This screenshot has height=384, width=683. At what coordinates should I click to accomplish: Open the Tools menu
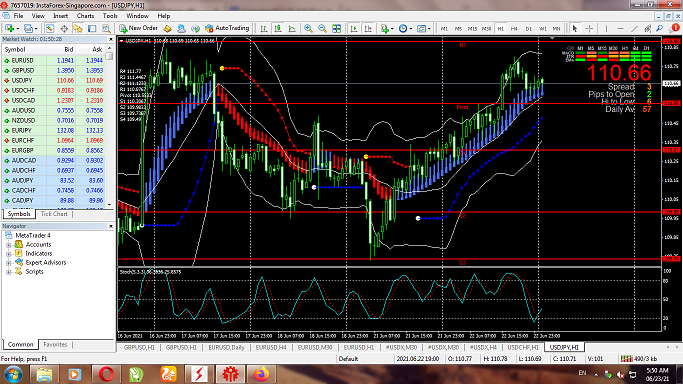tap(110, 16)
